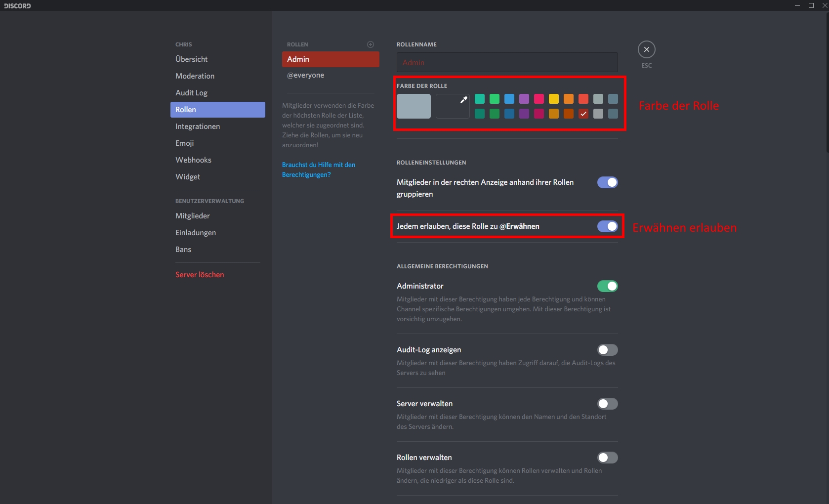Click the Rollenname input field
The height and width of the screenshot is (504, 829).
point(507,63)
